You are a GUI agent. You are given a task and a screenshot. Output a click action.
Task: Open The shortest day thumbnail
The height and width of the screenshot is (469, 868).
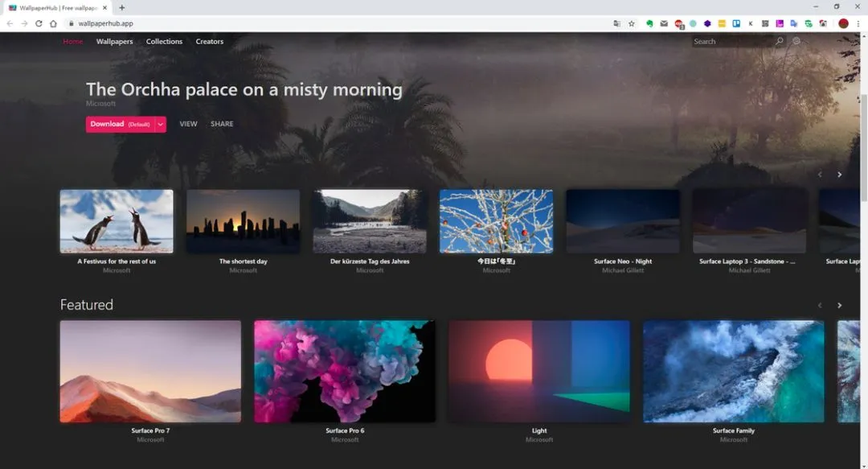pos(243,221)
